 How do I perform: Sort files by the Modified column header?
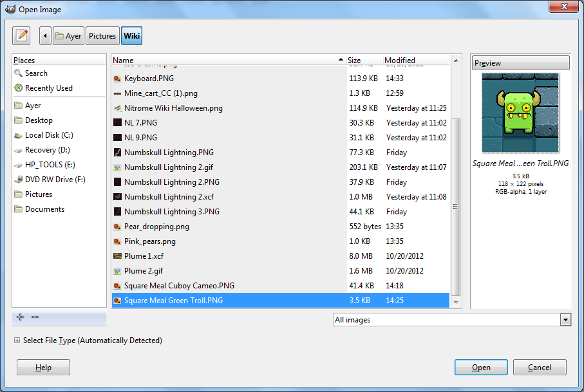[x=416, y=61]
